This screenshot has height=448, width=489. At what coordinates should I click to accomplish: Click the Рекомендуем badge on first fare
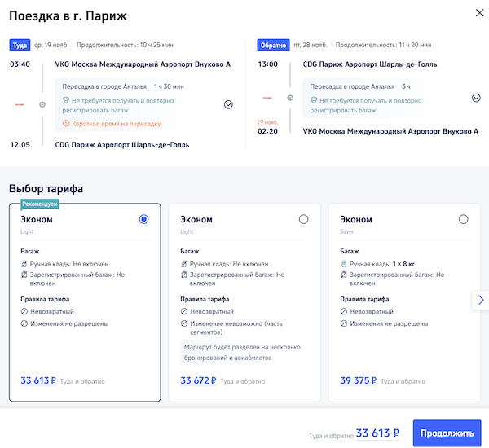tap(40, 204)
